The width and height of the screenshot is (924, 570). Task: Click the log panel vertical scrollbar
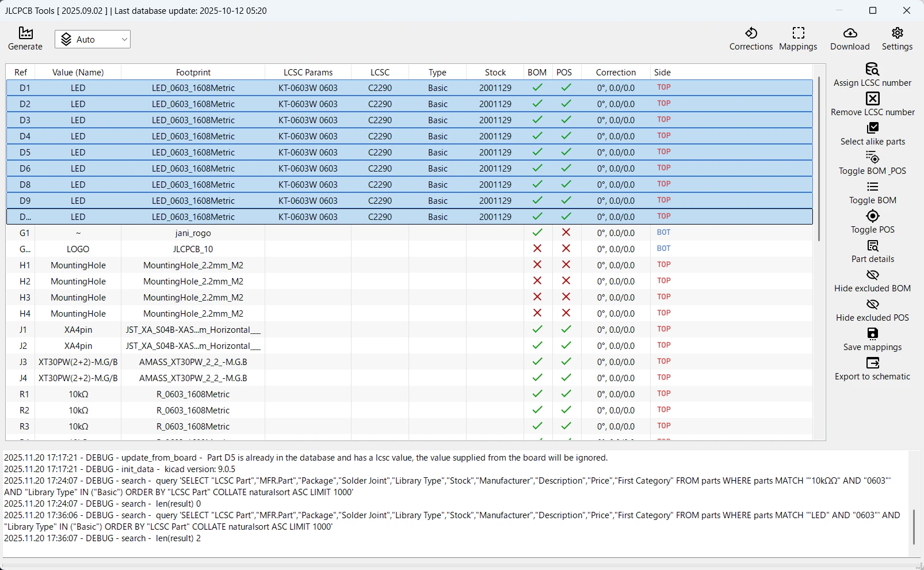pos(914,526)
